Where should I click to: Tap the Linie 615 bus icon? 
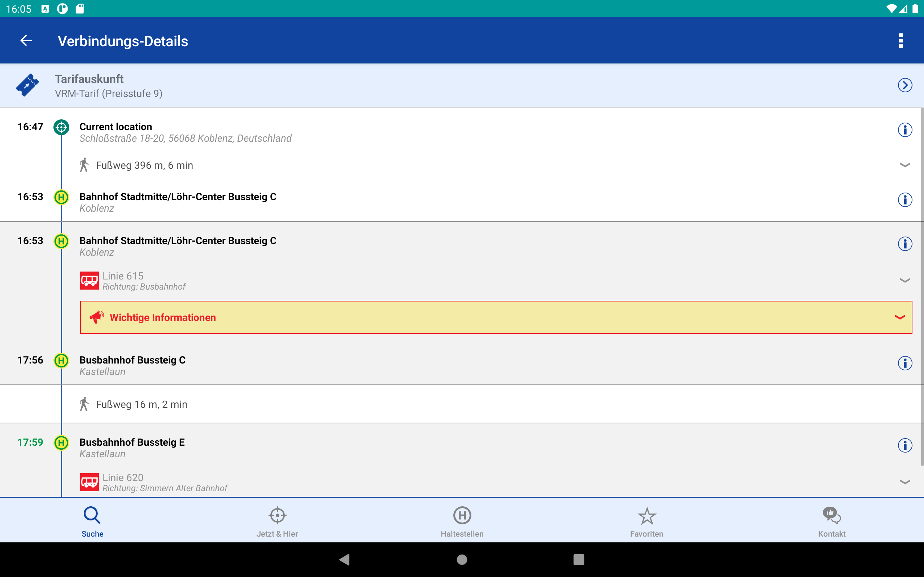click(90, 281)
